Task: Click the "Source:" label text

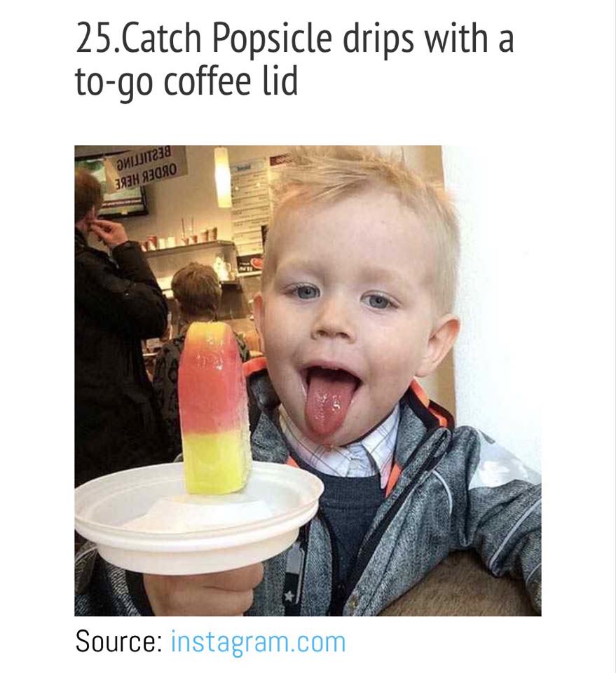Action: [118, 642]
